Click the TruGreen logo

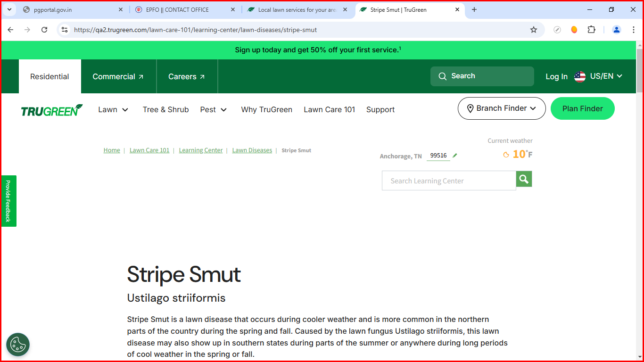[x=52, y=110]
